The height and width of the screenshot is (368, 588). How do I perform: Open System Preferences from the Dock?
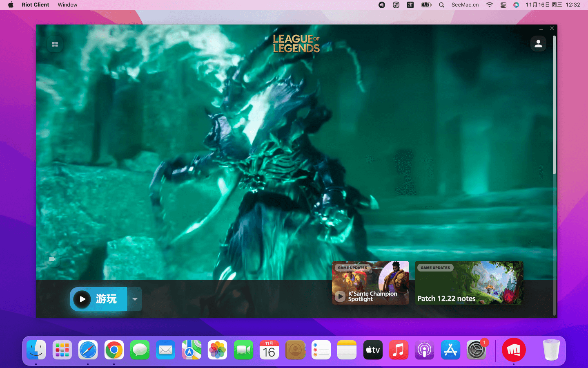point(476,350)
